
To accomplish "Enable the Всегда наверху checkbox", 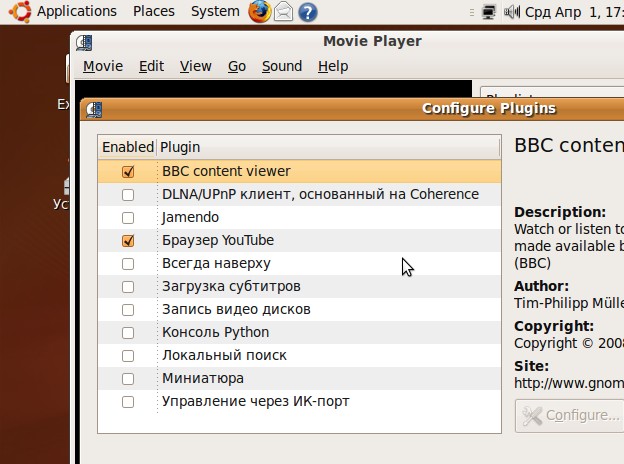I will [128, 264].
